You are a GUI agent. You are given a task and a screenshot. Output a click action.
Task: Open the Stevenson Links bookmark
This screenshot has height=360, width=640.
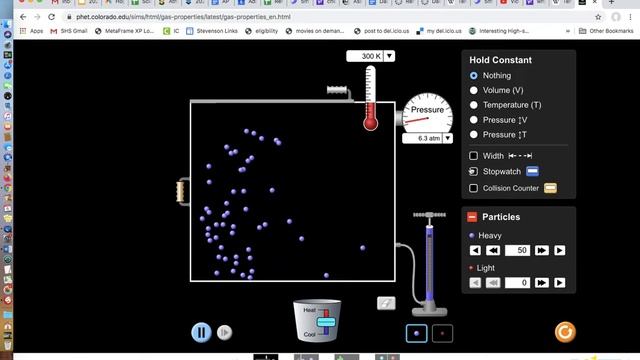211,31
